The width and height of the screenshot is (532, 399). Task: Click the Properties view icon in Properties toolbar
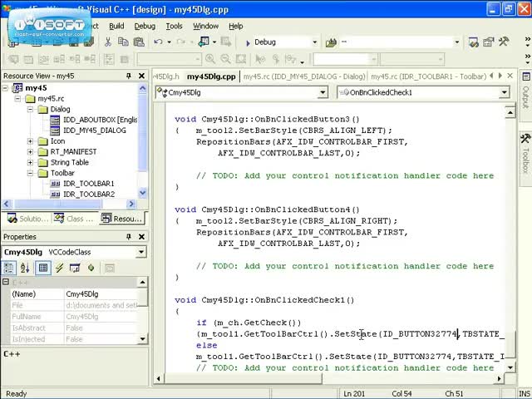(x=43, y=268)
